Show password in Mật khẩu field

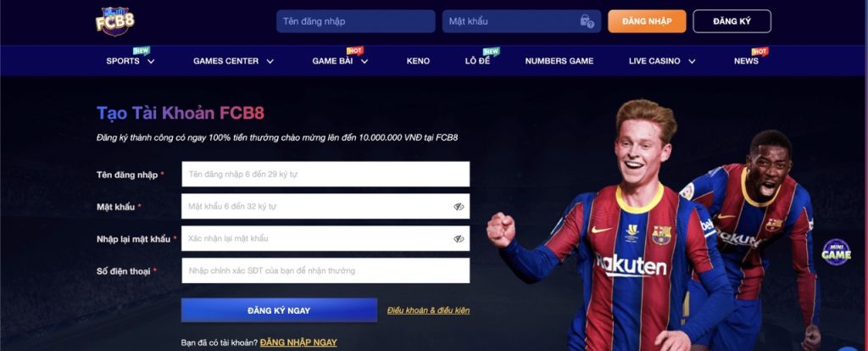tap(459, 207)
